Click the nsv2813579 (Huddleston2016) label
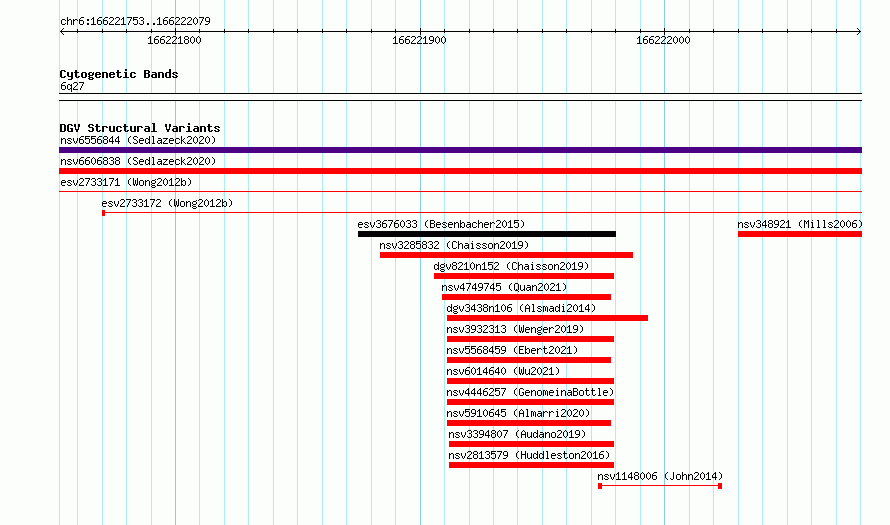This screenshot has height=525, width=890. pyautogui.click(x=529, y=455)
